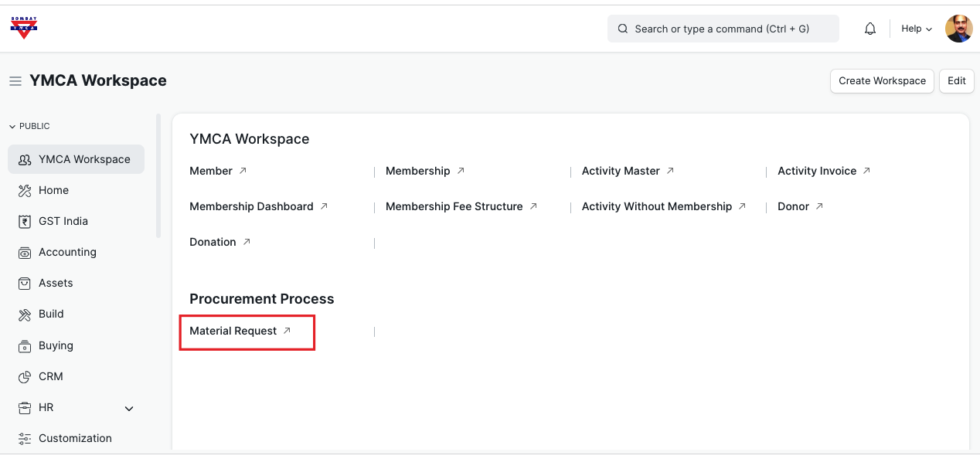Open the Help dropdown menu
The image size is (980, 459).
click(x=917, y=29)
